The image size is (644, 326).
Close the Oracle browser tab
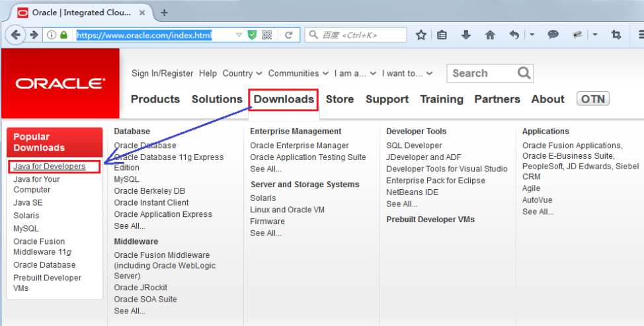[x=142, y=13]
